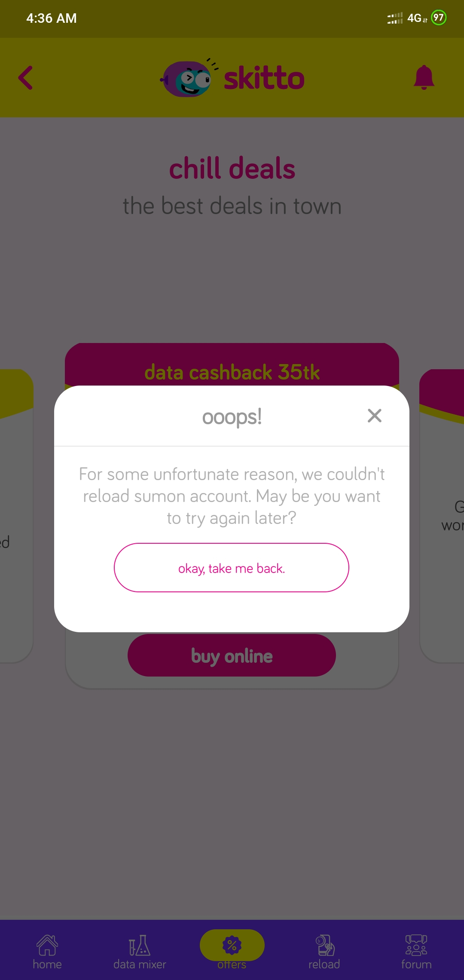Tap the skitto brand name text

(x=264, y=78)
